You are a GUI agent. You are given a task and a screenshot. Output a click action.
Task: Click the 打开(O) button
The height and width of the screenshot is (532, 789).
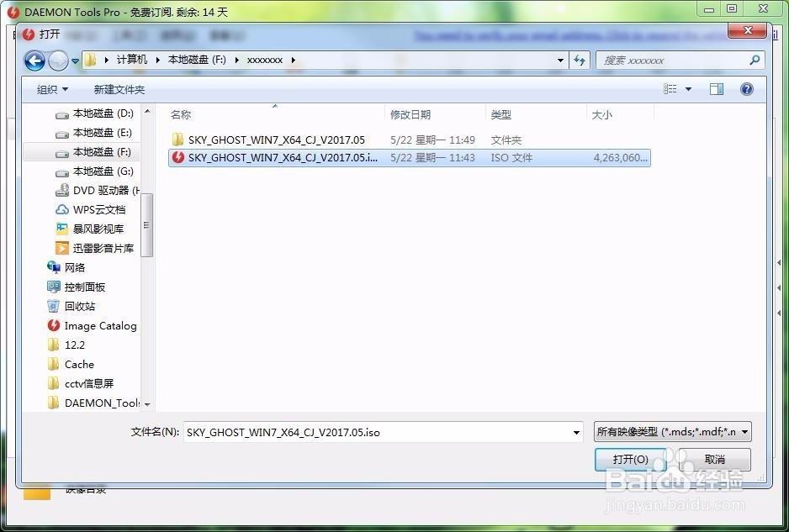pos(631,460)
